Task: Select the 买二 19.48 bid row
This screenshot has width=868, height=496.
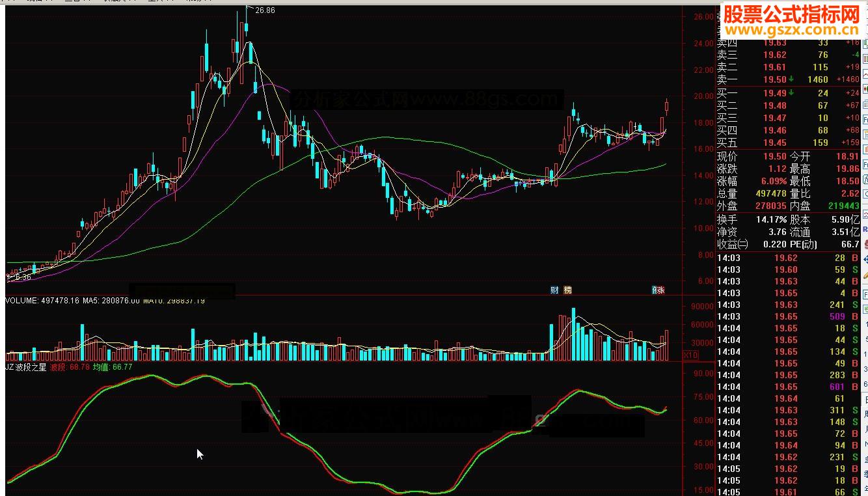Action: coord(787,105)
